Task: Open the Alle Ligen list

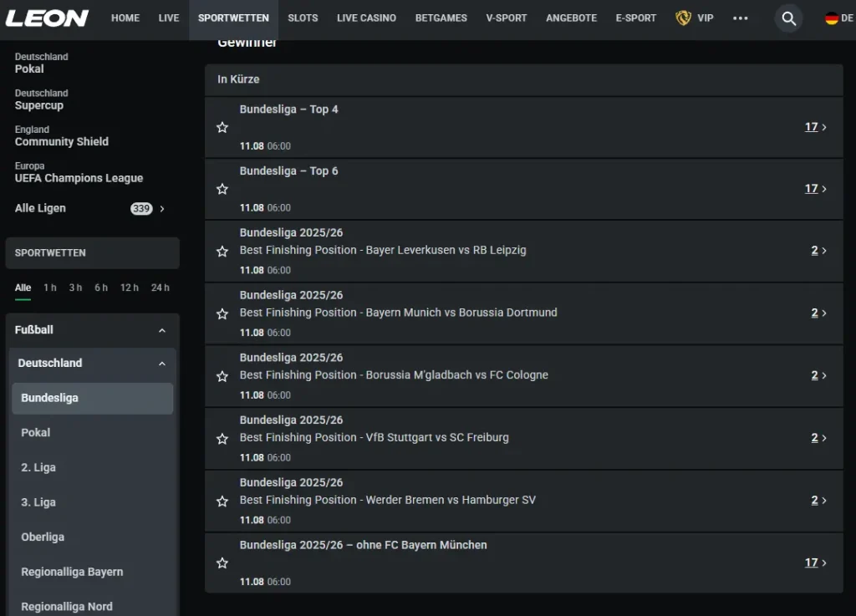Action: [40, 208]
